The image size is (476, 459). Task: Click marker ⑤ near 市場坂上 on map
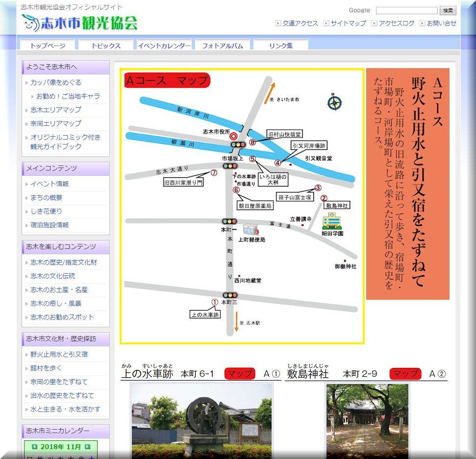(x=252, y=159)
